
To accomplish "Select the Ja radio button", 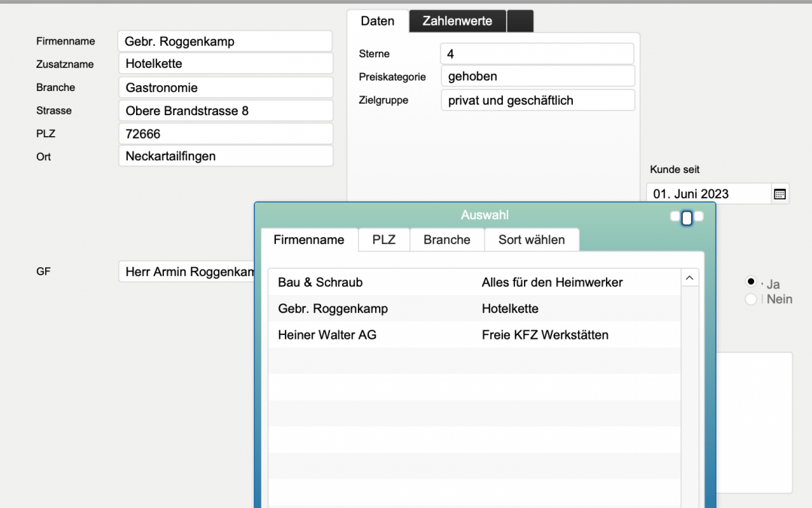I will (x=750, y=281).
